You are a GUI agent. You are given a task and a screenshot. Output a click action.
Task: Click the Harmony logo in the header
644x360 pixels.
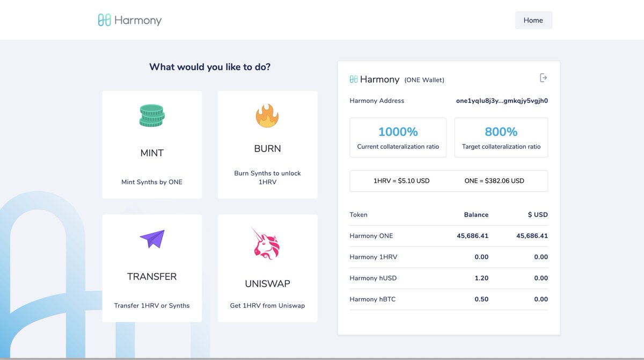[129, 20]
